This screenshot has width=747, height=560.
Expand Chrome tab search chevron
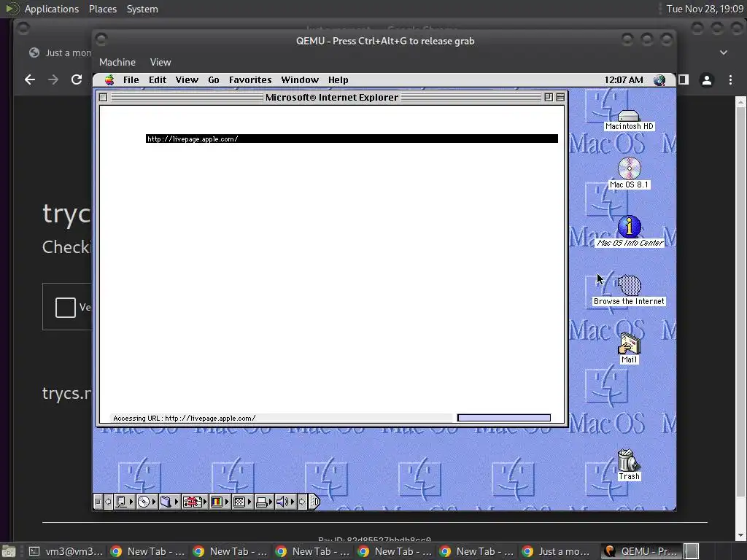click(724, 52)
